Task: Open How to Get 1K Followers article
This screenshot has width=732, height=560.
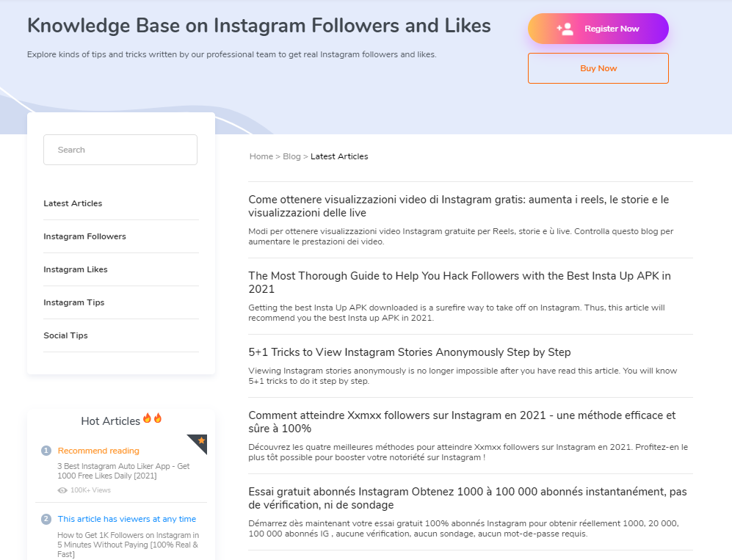Action: [128, 545]
